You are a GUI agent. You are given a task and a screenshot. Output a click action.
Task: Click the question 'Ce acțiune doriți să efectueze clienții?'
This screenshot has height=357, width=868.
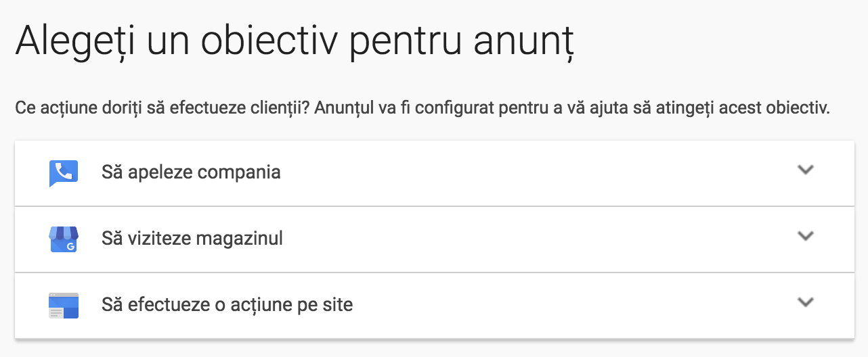pos(162,108)
